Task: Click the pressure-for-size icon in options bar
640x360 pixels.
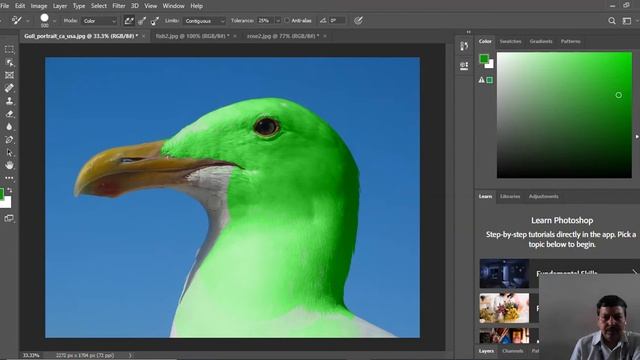Action: (x=358, y=20)
